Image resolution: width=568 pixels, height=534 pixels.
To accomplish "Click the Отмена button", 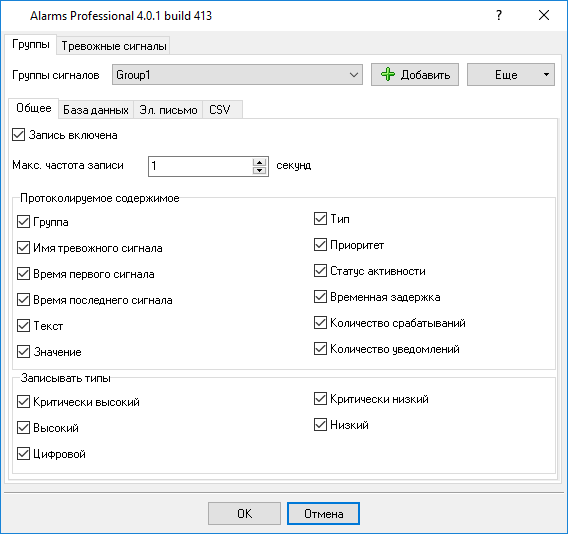I will point(323,513).
